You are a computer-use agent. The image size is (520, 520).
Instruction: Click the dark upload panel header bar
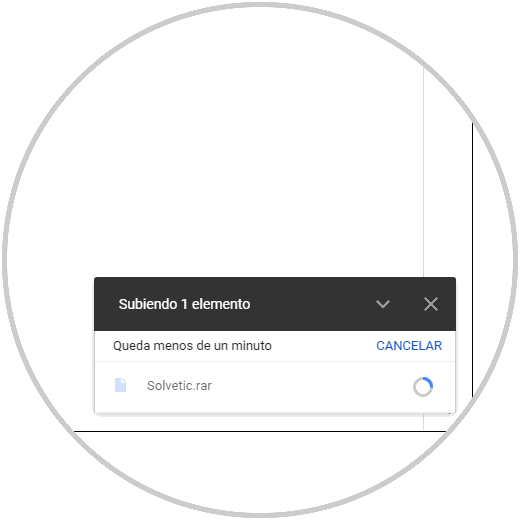[x=275, y=304]
